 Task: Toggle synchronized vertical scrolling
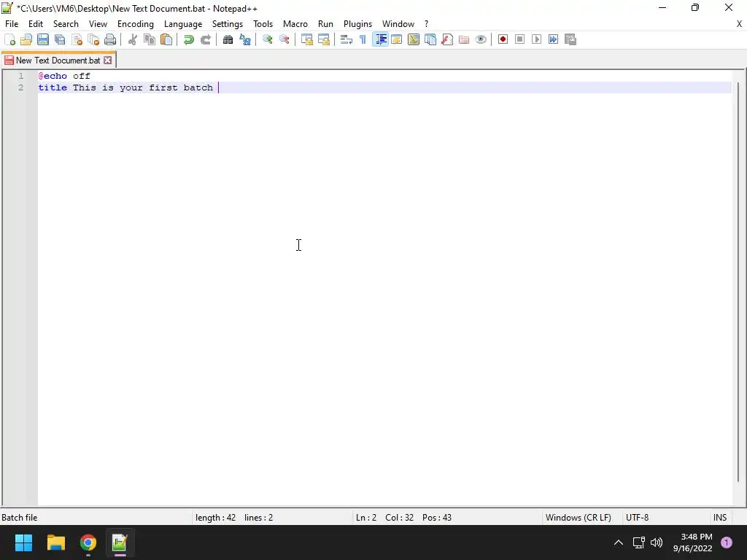click(x=306, y=39)
